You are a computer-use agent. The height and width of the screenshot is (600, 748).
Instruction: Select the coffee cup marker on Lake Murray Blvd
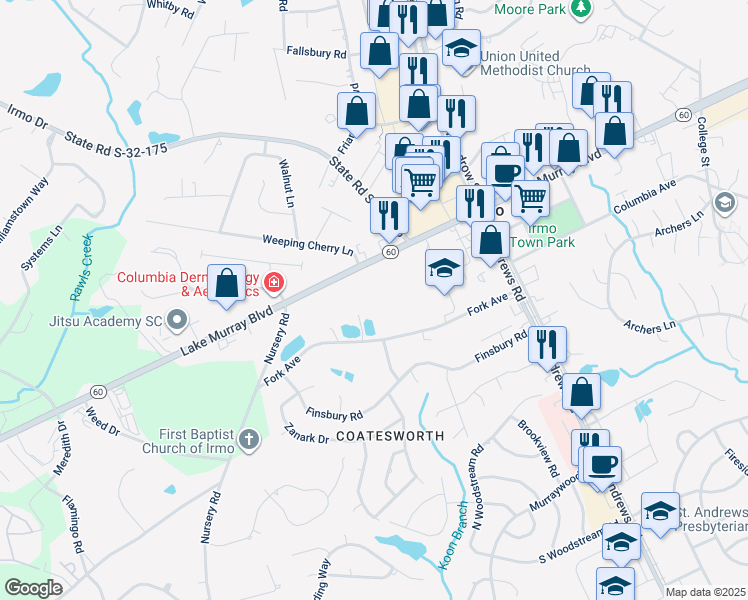[506, 176]
